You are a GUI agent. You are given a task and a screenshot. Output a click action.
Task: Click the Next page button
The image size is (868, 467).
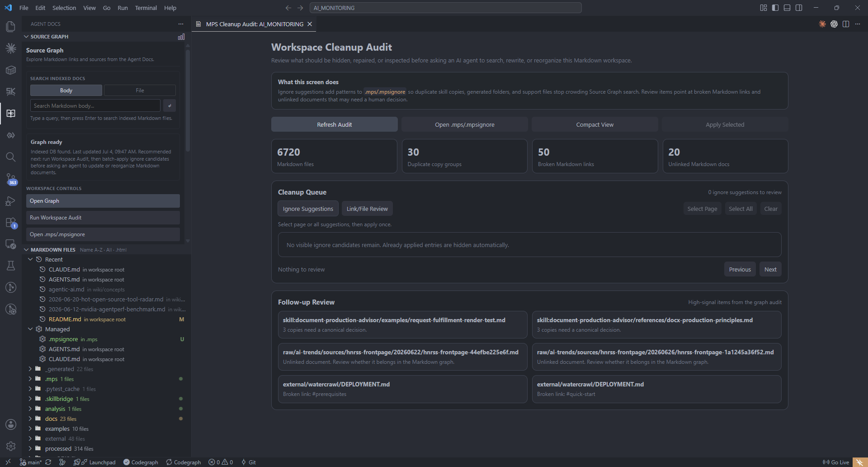(770, 269)
